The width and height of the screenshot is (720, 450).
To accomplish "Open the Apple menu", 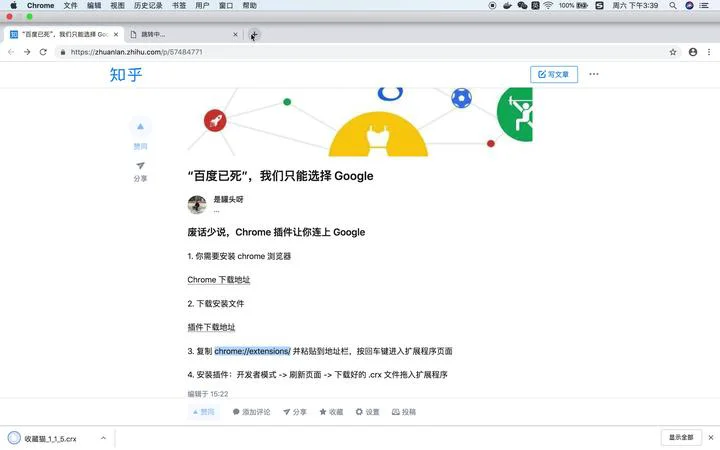I will coord(14,6).
